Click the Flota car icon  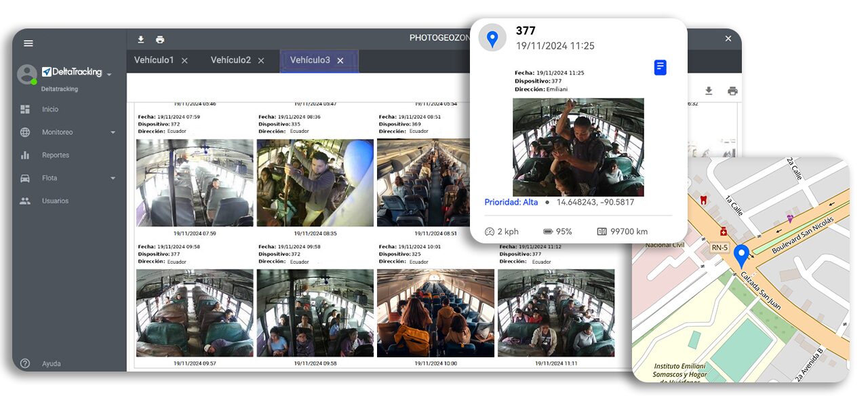[x=25, y=178]
